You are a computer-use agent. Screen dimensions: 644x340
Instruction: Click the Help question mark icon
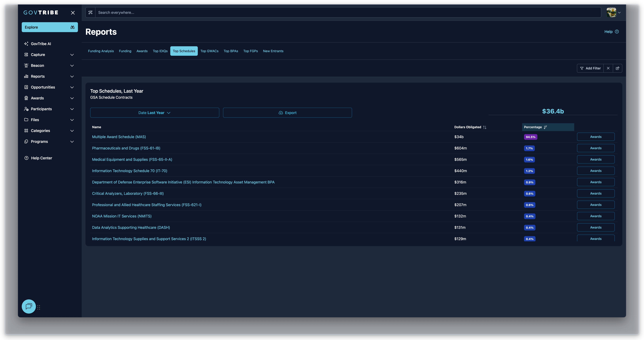pos(617,32)
